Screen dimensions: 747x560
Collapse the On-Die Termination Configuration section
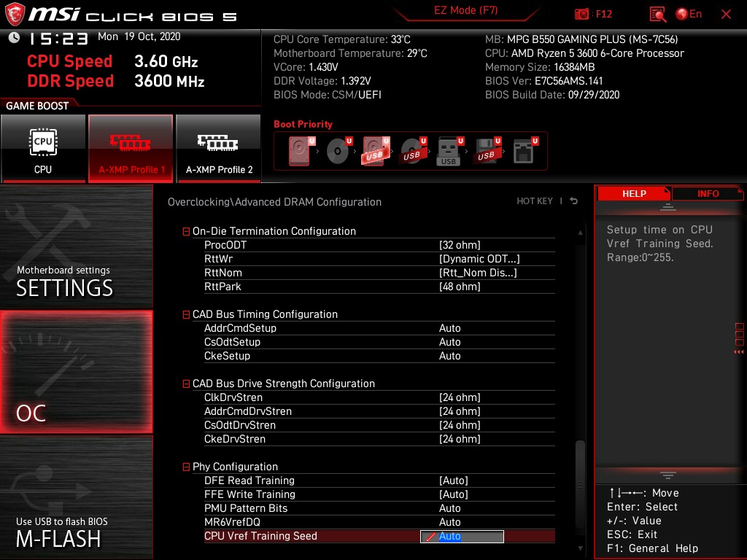click(x=186, y=231)
